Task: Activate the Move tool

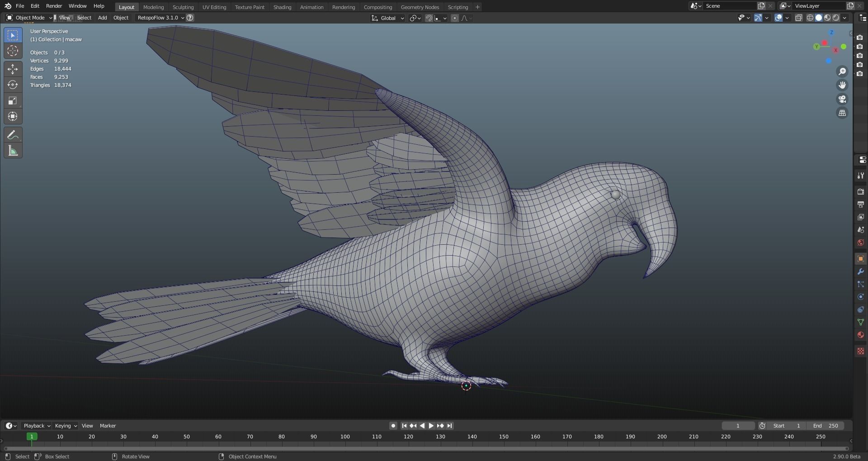Action: pos(13,69)
